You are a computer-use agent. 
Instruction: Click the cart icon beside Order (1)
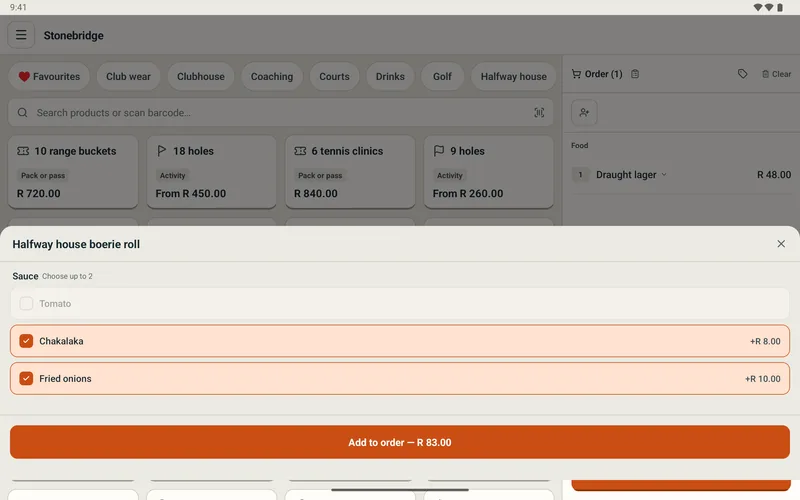coord(576,74)
